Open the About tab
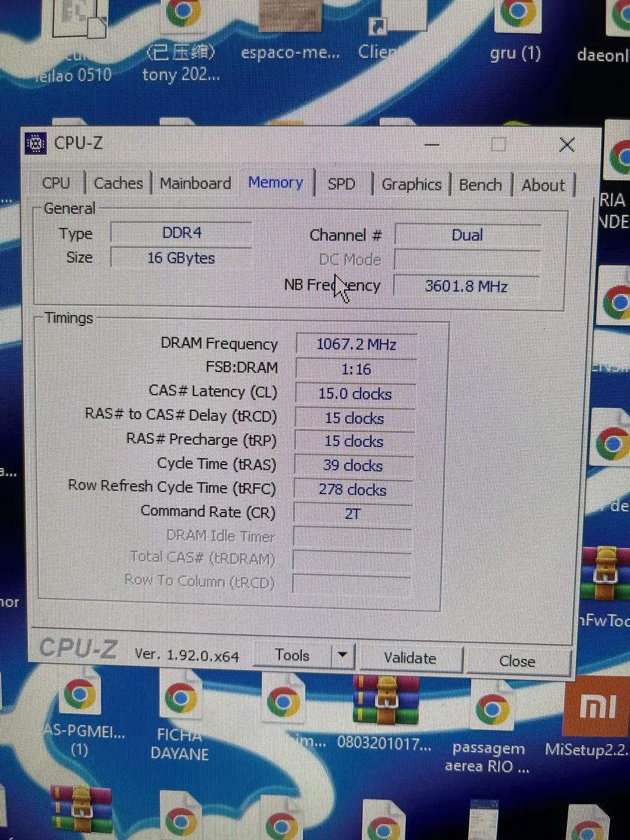 coord(543,186)
